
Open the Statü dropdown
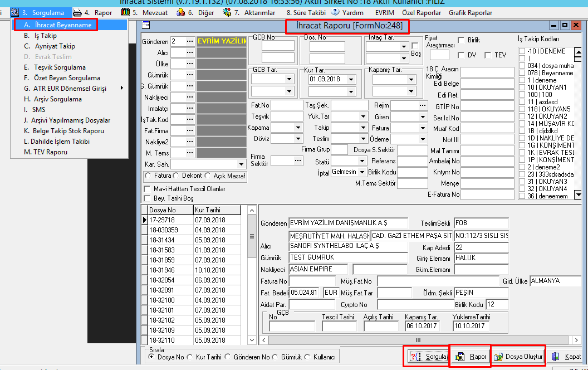coord(362,161)
